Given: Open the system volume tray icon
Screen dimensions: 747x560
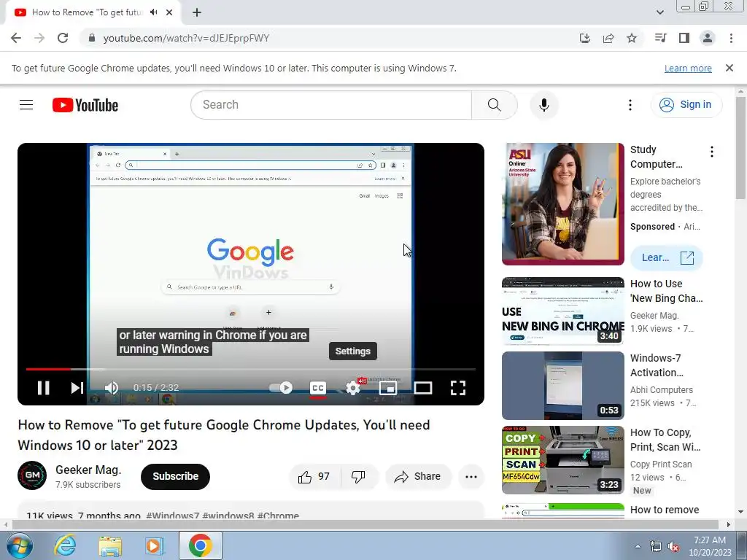Looking at the screenshot, I should click(x=673, y=547).
